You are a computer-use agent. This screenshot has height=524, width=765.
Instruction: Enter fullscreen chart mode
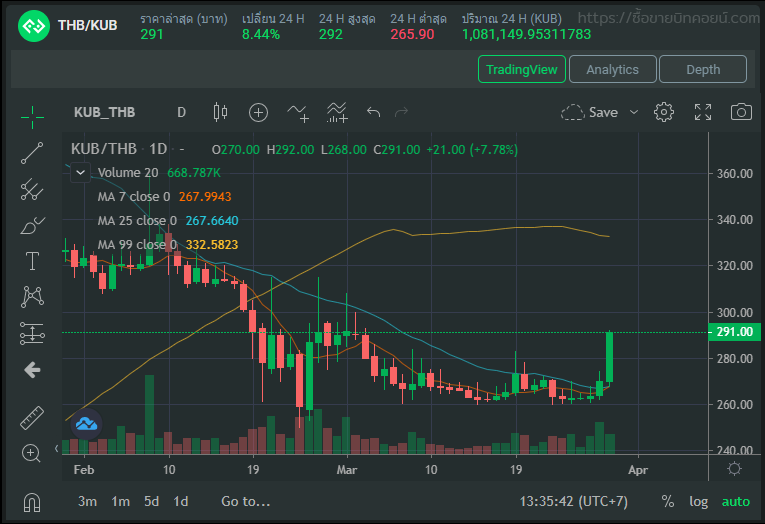[703, 112]
